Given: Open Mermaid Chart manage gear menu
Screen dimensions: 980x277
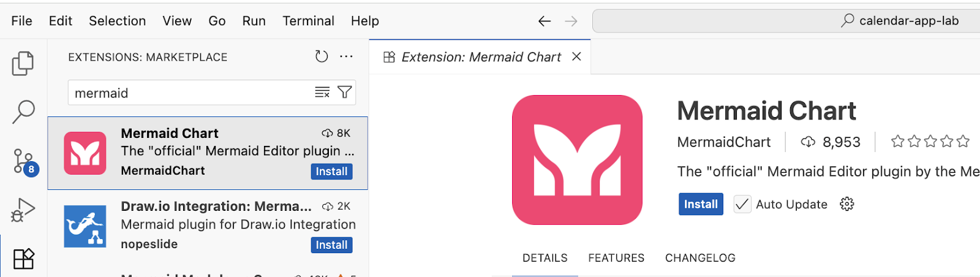Looking at the screenshot, I should [847, 204].
